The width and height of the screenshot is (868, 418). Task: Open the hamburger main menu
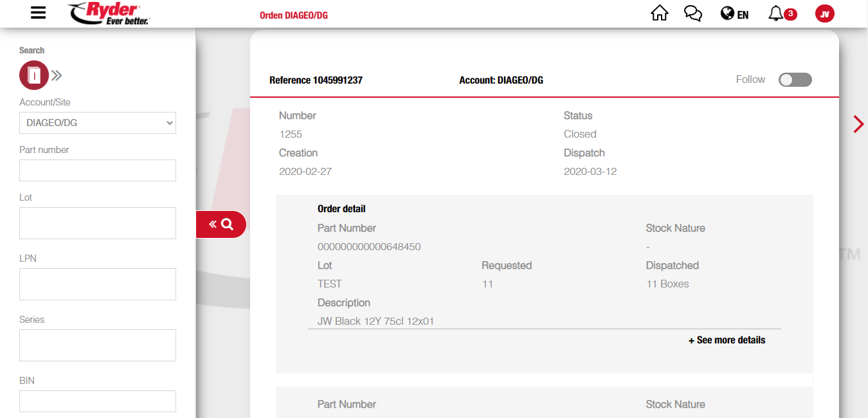point(38,14)
